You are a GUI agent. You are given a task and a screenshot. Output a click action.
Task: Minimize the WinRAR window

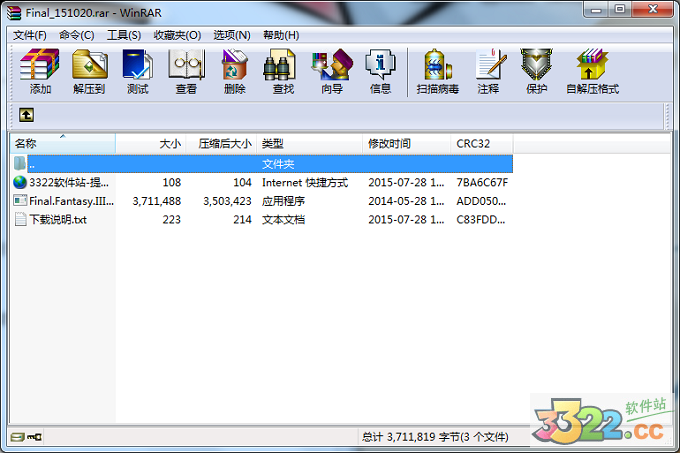tap(596, 9)
